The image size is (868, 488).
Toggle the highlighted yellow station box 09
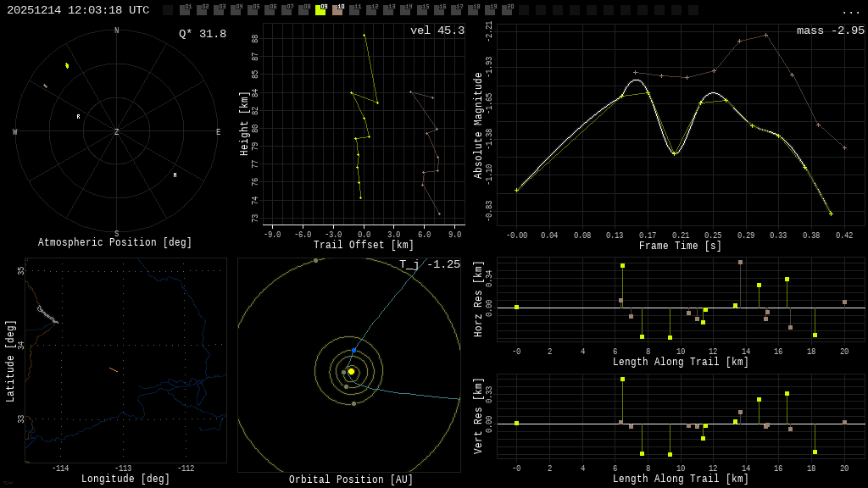pos(320,10)
